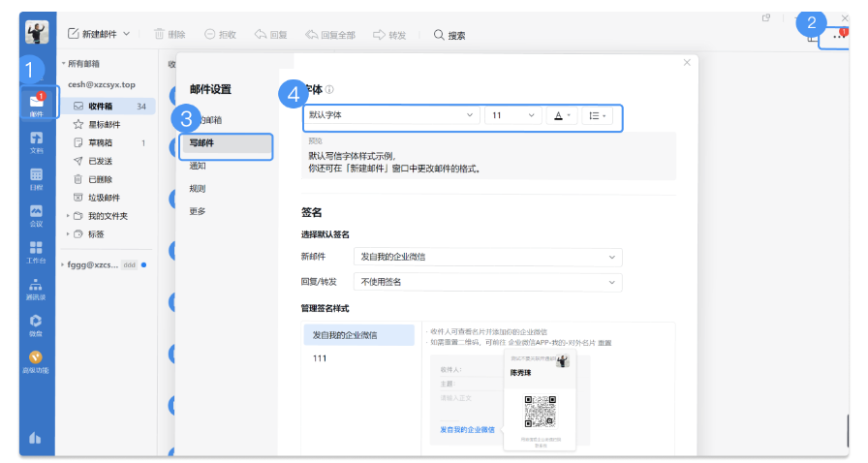Screen dimensions: 868x463
Task: Open the 文档 (Docs) sidebar icon
Action: pyautogui.click(x=36, y=141)
